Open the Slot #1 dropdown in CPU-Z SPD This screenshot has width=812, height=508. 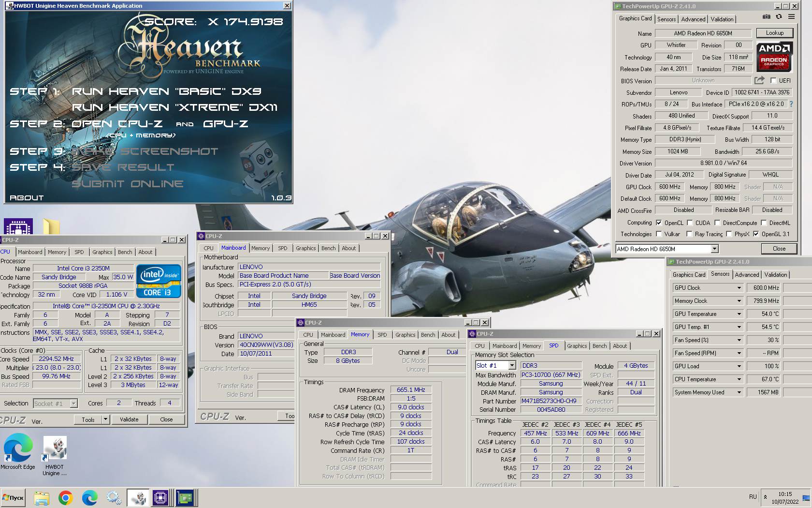point(511,366)
